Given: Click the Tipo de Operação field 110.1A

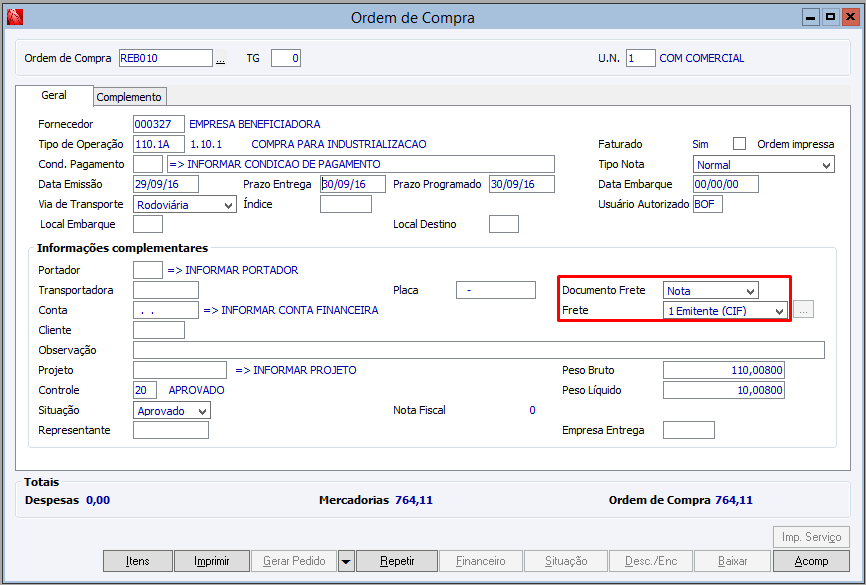Looking at the screenshot, I should 159,144.
